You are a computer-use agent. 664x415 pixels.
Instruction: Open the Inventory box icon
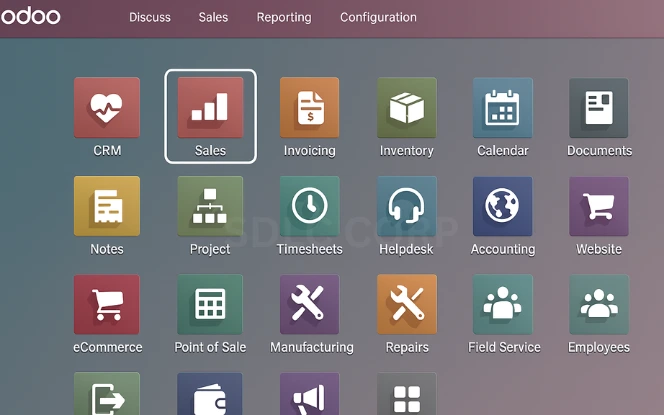407,108
